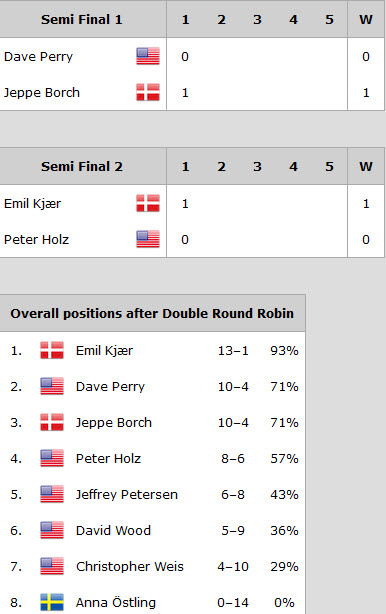Viewport: 386px width, 614px height.
Task: Click the US flag next to Peter Holz in Semi Final 2
Action: (x=148, y=239)
